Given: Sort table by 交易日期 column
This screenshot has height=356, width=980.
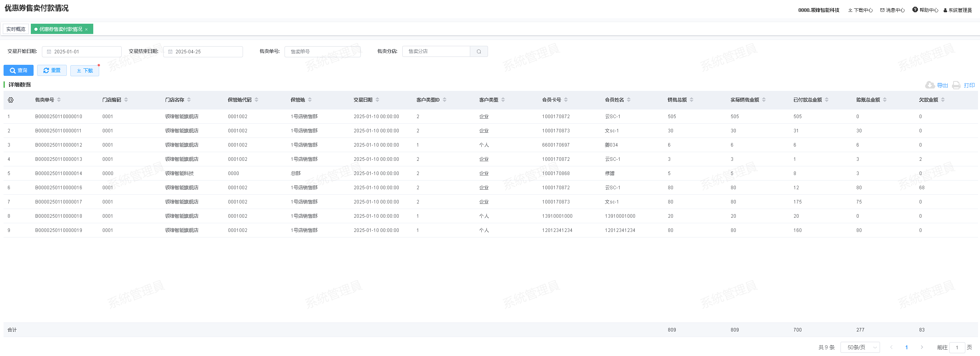Looking at the screenshot, I should pyautogui.click(x=377, y=100).
